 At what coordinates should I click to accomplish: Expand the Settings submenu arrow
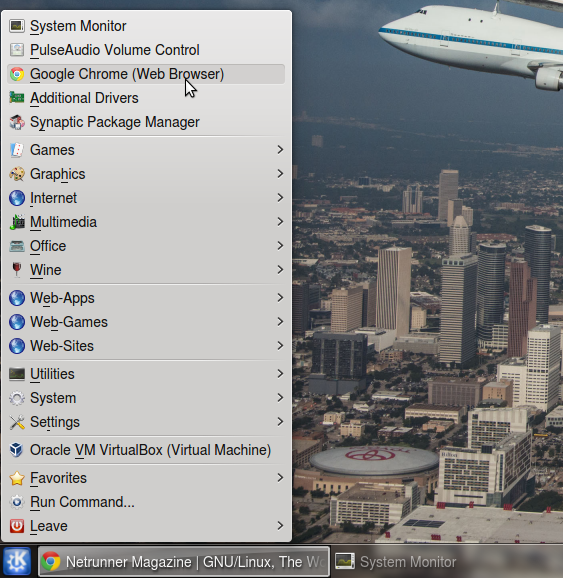tap(280, 422)
